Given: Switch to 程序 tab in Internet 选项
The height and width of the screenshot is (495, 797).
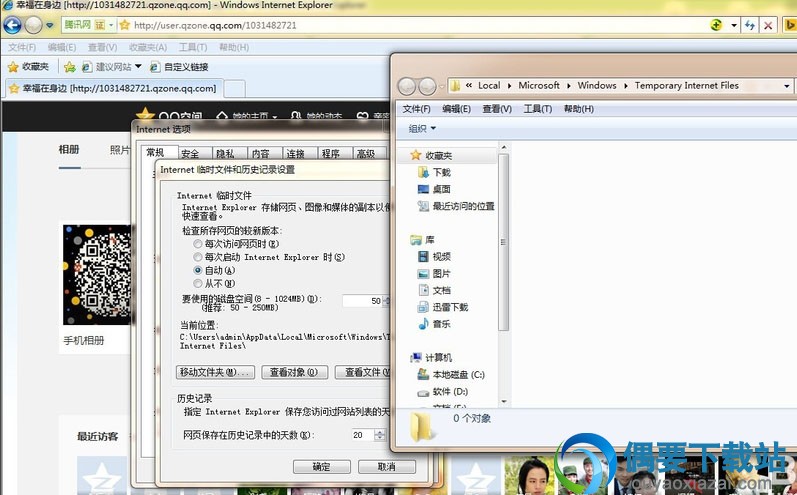Looking at the screenshot, I should [x=330, y=153].
